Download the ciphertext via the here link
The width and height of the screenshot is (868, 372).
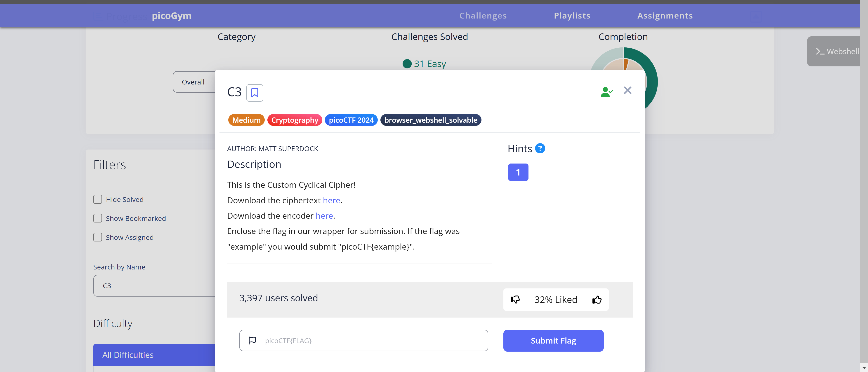tap(331, 200)
